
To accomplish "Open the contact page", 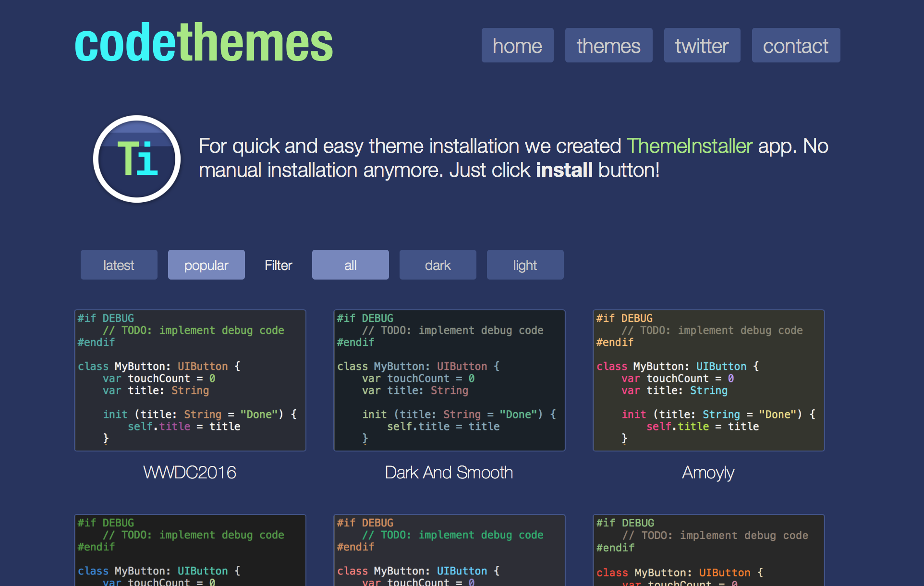I will click(x=796, y=45).
